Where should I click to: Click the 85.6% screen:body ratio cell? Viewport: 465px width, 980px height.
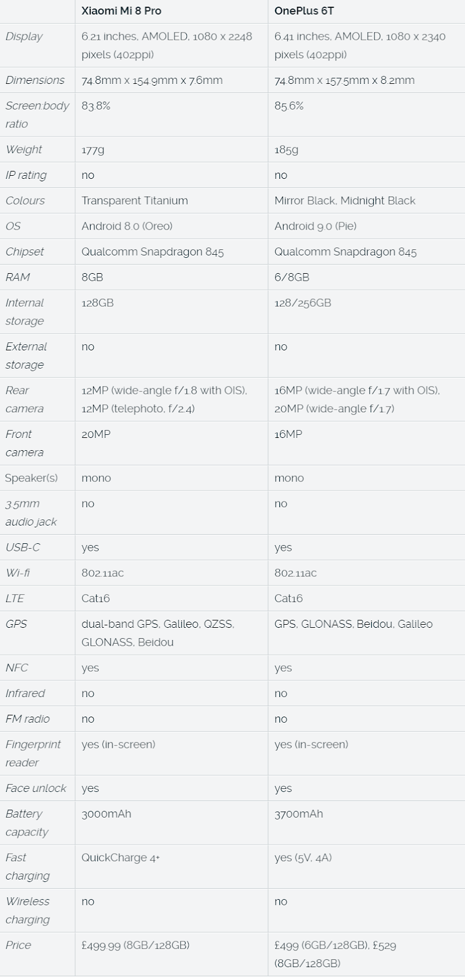point(289,106)
